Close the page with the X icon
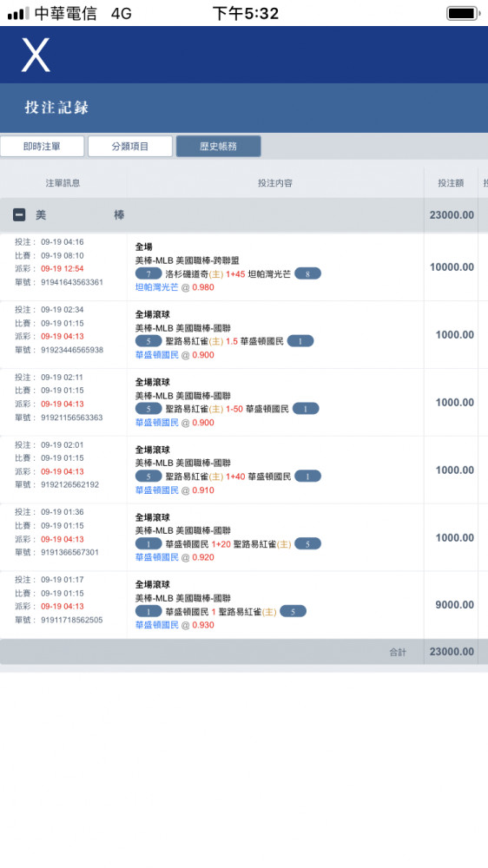 coord(36,54)
